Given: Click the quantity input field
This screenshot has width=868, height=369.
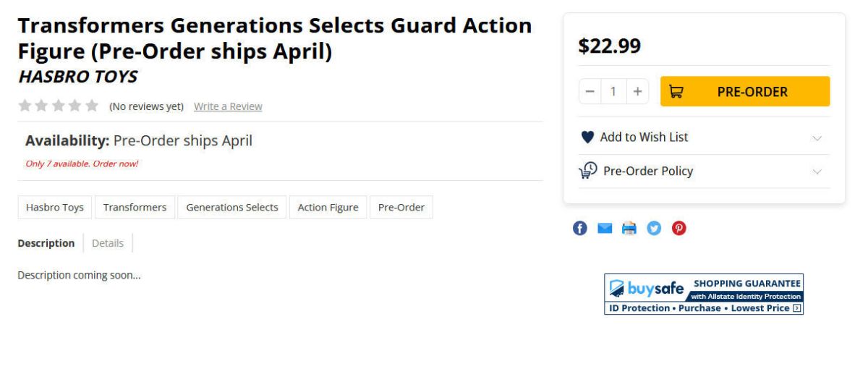Looking at the screenshot, I should [x=613, y=92].
